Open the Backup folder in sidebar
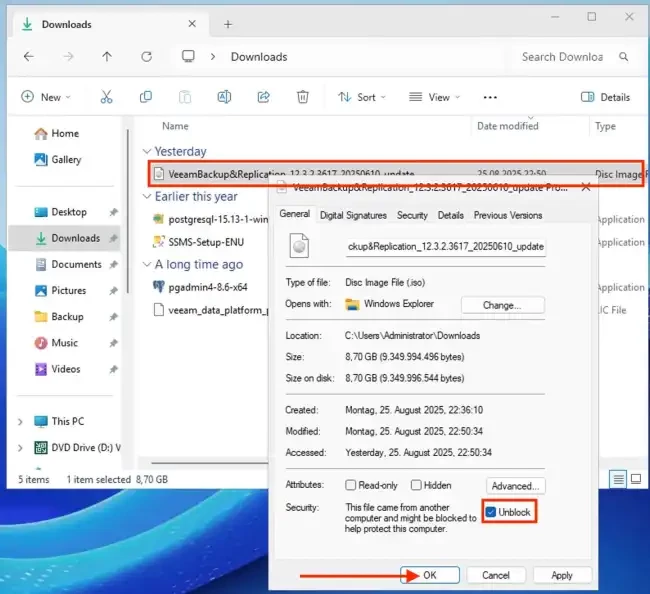The height and width of the screenshot is (594, 650). [x=59, y=316]
